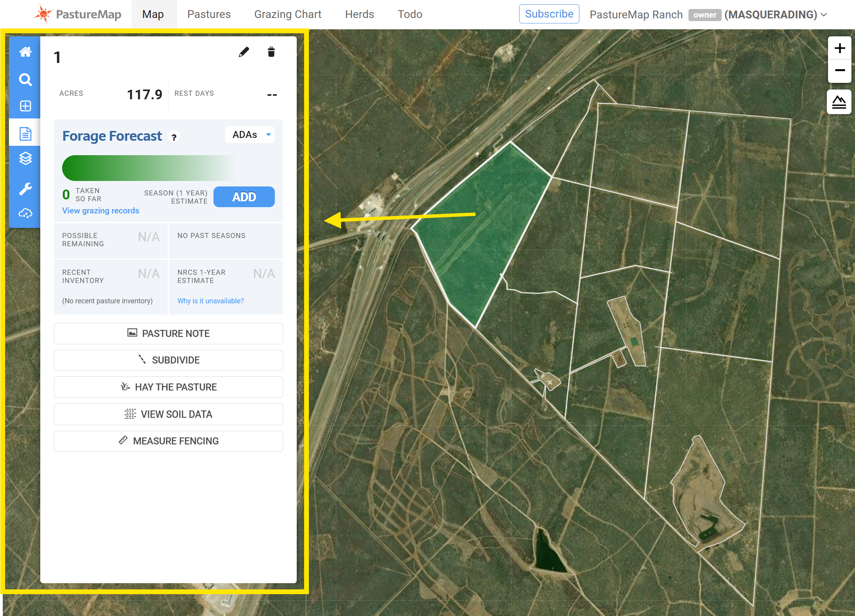Click the Subscribe button
Screen dimensions: 855x616
tap(549, 14)
